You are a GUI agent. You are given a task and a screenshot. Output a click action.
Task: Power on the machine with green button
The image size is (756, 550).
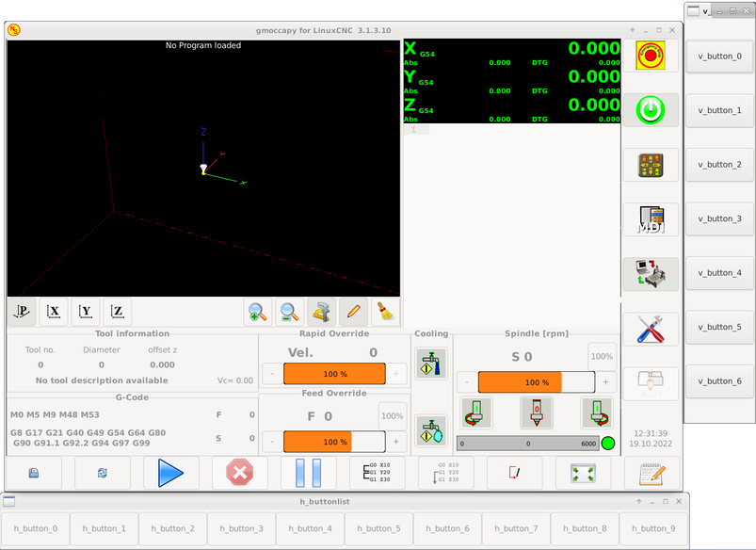tap(651, 109)
